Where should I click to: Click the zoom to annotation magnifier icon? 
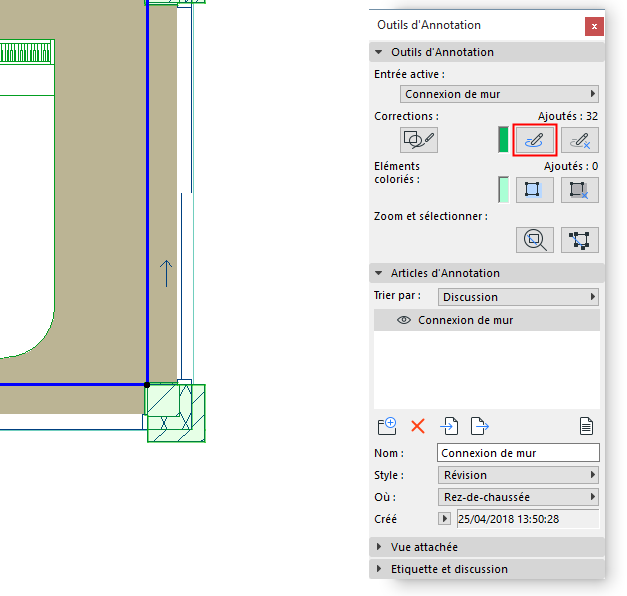(535, 240)
